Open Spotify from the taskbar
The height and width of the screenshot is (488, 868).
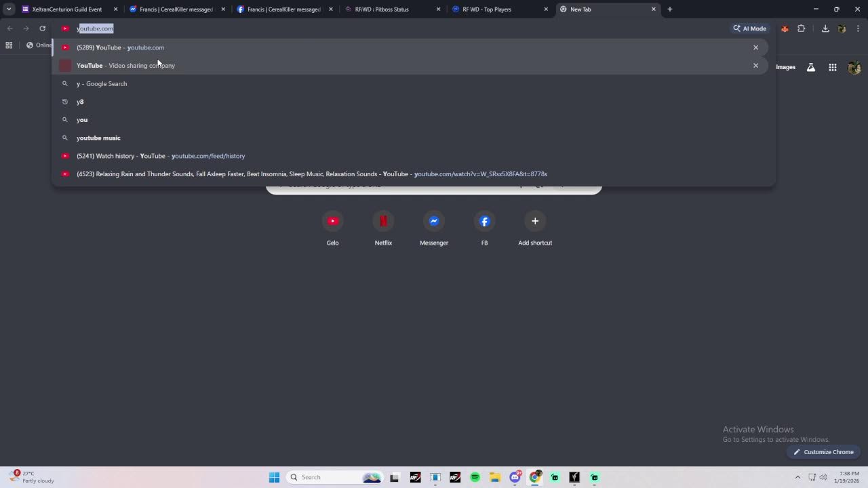pos(475,477)
